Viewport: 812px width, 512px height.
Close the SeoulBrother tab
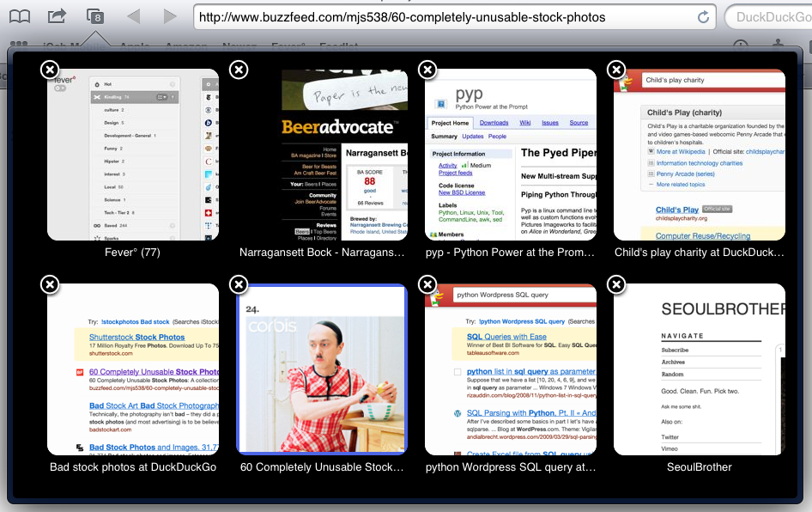click(x=616, y=284)
